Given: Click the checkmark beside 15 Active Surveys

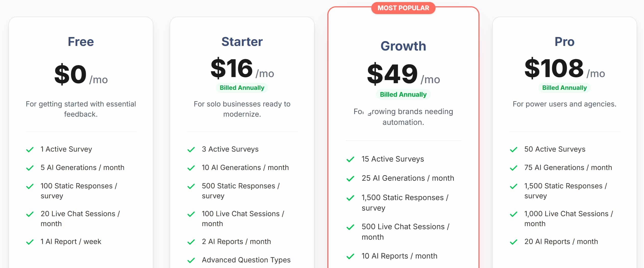Looking at the screenshot, I should coord(350,160).
